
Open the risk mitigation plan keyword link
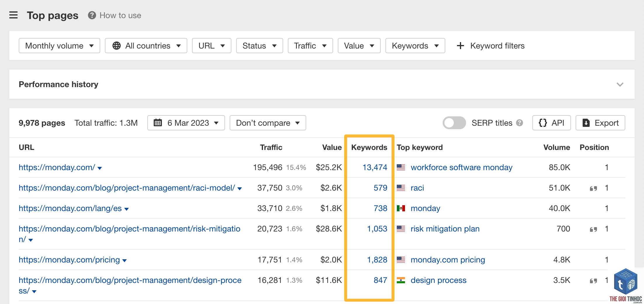[445, 229]
